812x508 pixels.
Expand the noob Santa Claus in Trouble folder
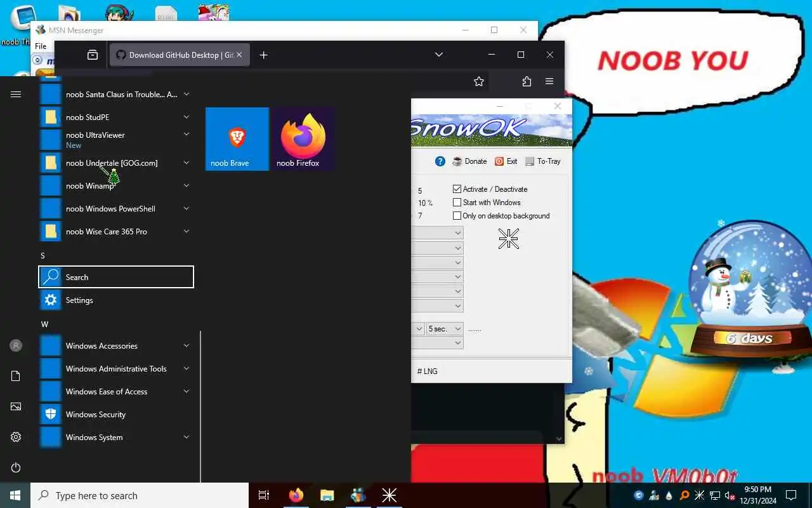[187, 94]
